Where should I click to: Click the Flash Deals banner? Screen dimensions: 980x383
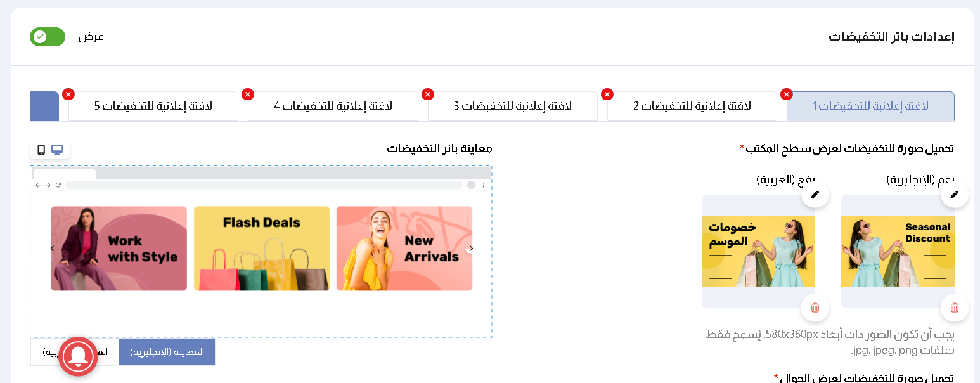tap(262, 249)
